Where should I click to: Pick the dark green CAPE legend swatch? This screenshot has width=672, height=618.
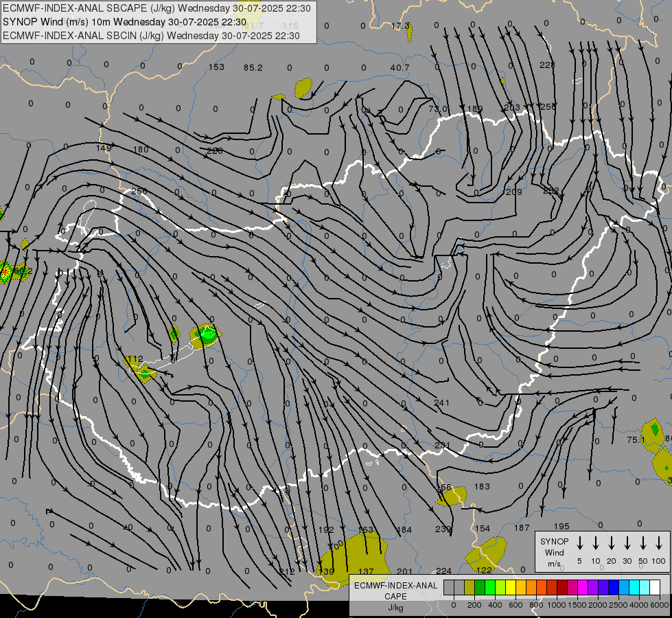(x=480, y=588)
